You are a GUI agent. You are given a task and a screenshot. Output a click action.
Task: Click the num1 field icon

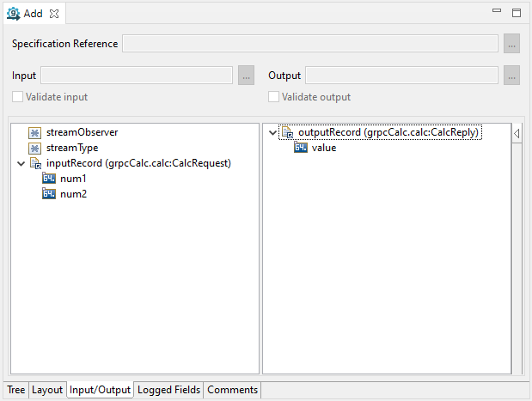coord(49,179)
